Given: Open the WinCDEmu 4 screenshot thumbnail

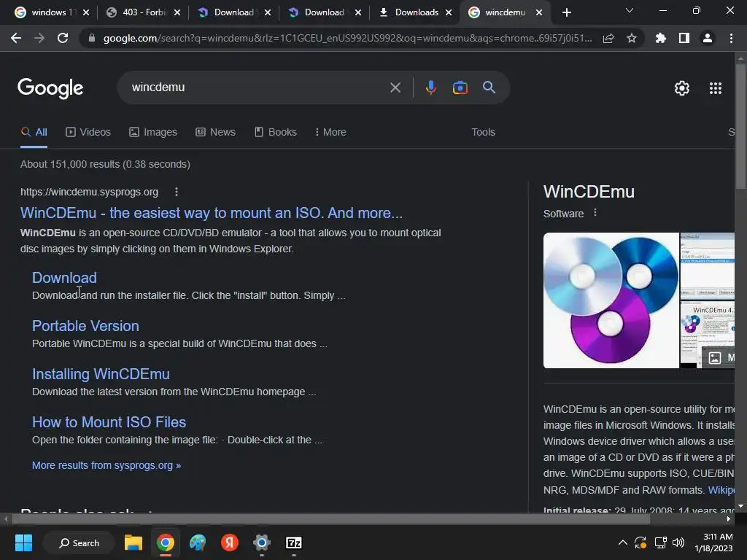Looking at the screenshot, I should click(x=707, y=334).
